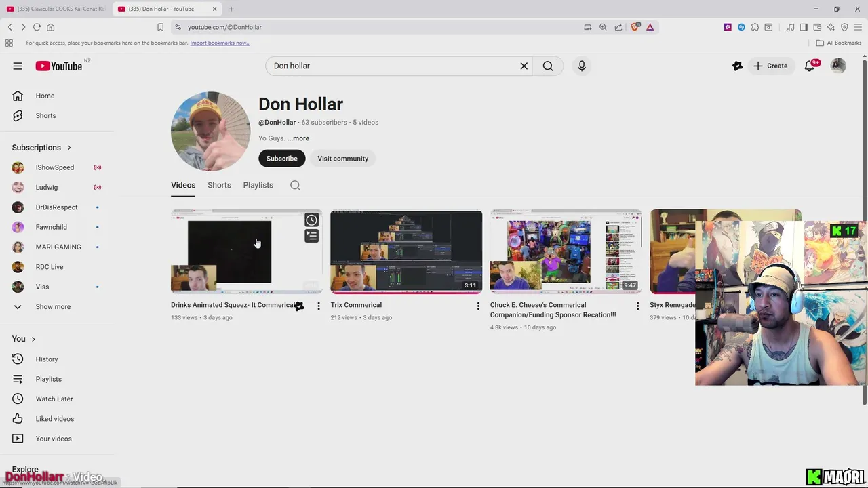Open the Brave VPN shield icon

point(844,27)
